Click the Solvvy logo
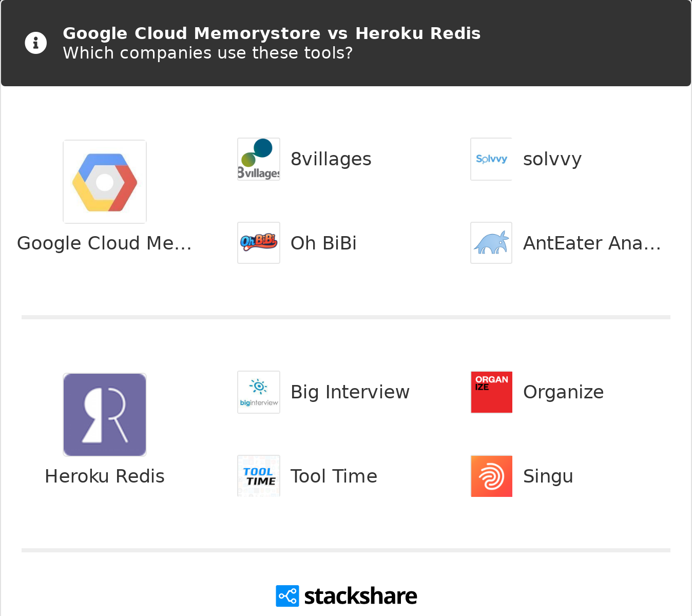 (x=491, y=159)
